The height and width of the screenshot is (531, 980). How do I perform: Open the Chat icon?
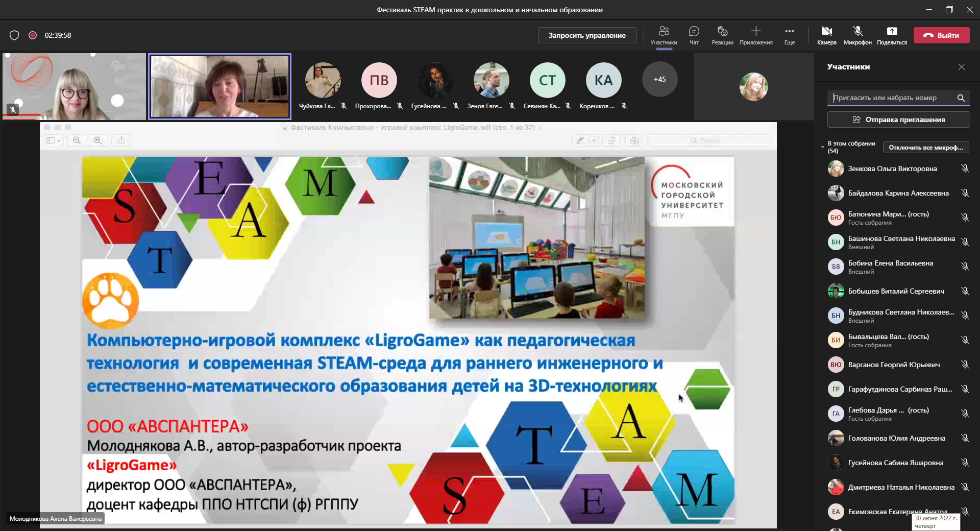click(694, 32)
